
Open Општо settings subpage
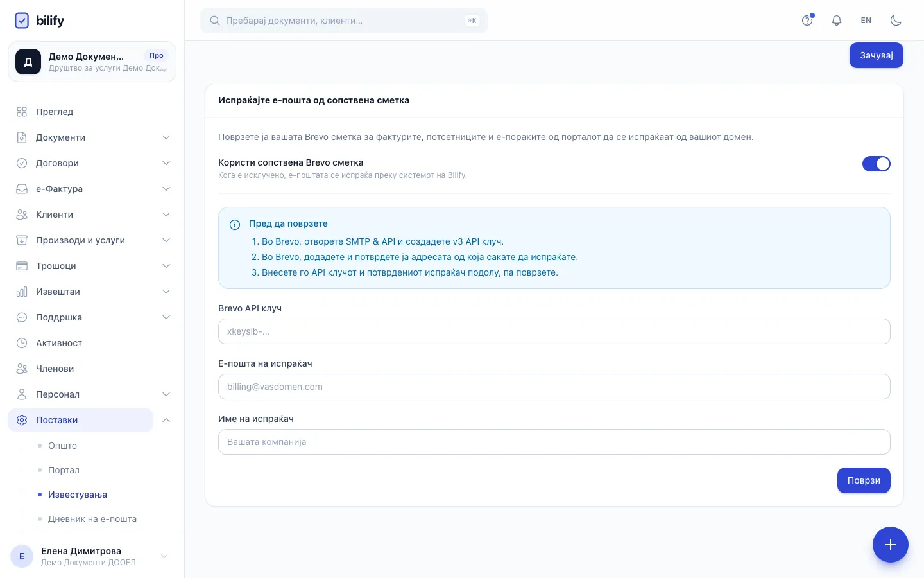[62, 446]
